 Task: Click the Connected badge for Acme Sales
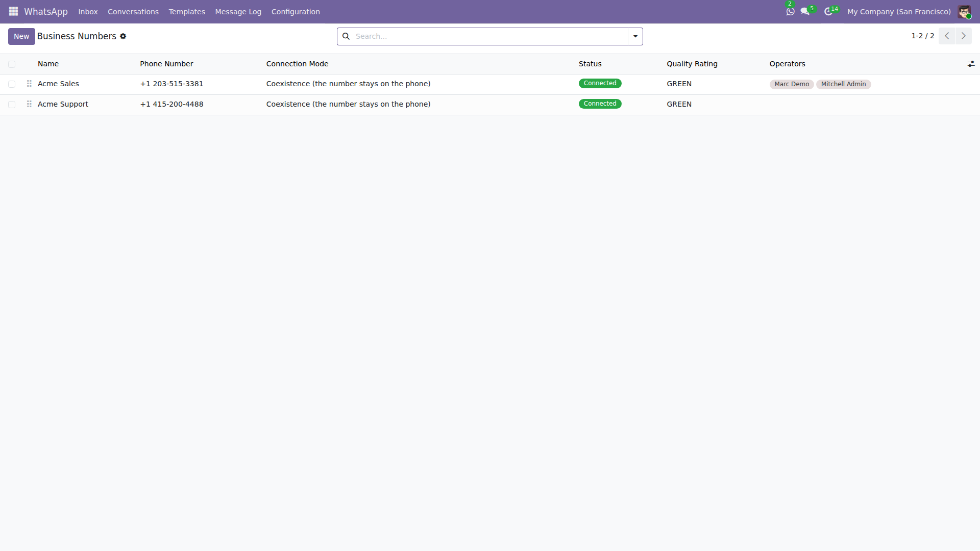click(600, 83)
